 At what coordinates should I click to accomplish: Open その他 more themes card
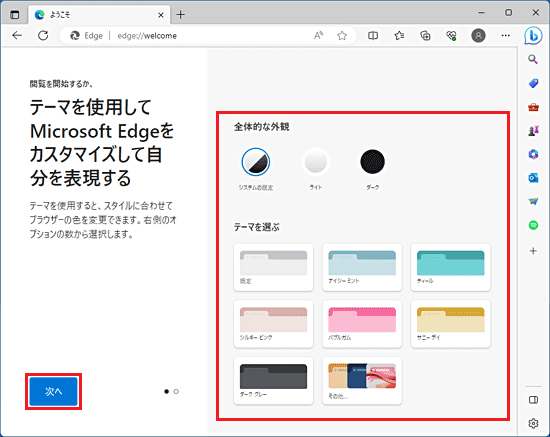362,381
